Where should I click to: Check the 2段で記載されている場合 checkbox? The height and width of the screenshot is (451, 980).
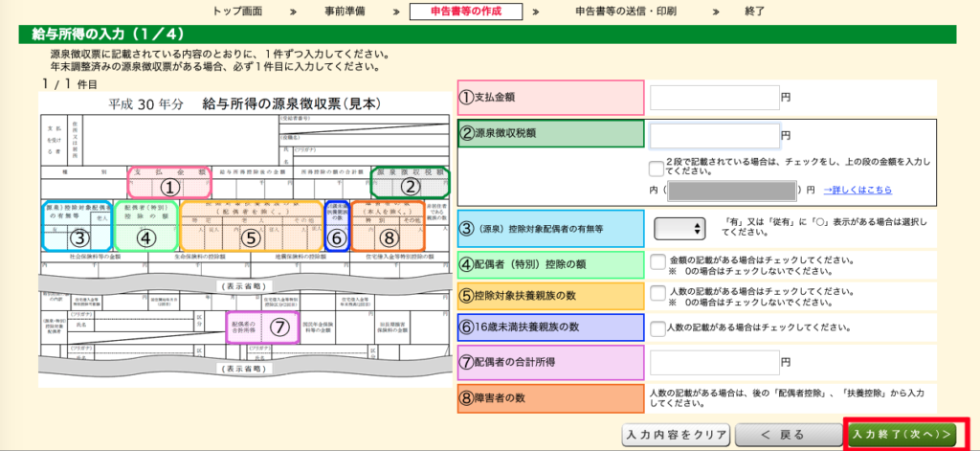[x=656, y=169]
